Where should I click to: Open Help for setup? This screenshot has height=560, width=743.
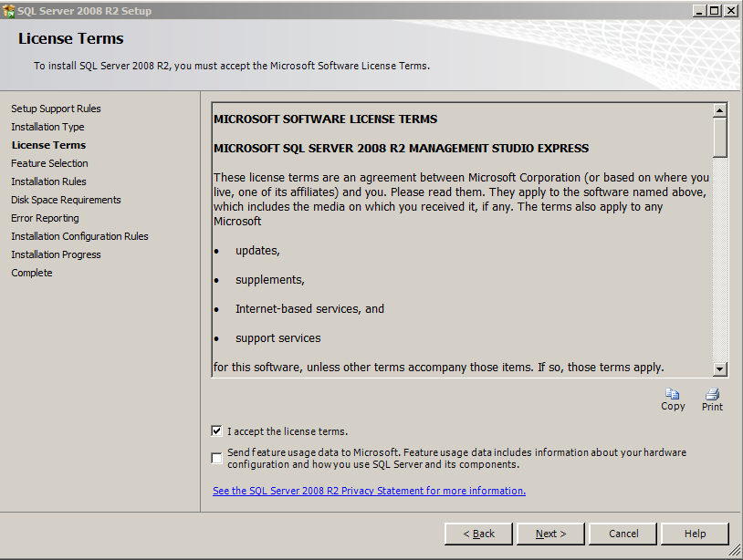695,534
